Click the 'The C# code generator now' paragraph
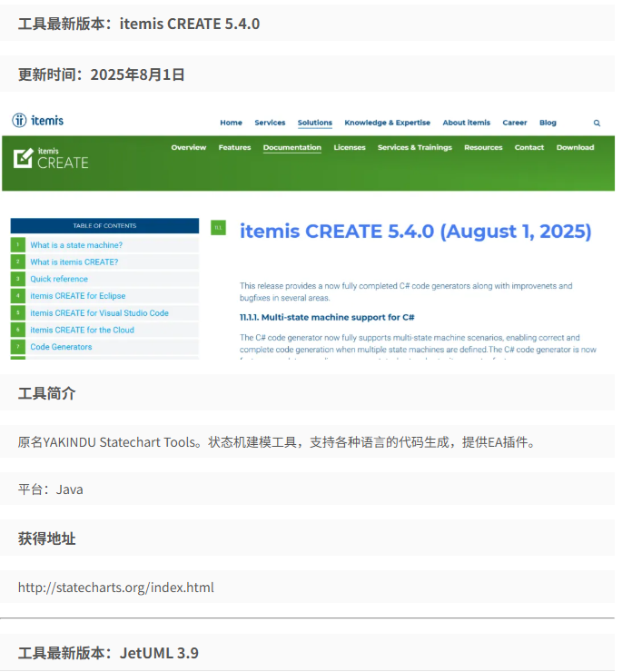 coord(418,343)
